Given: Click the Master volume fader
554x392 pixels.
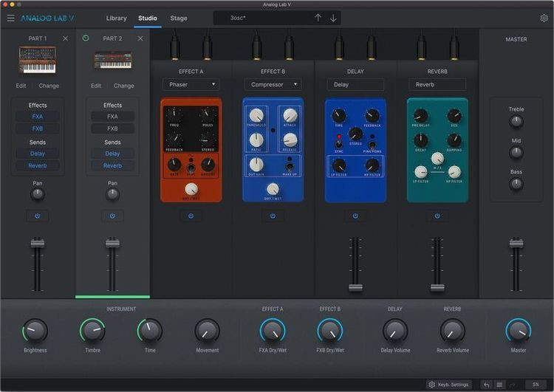Looking at the screenshot, I should (x=516, y=243).
